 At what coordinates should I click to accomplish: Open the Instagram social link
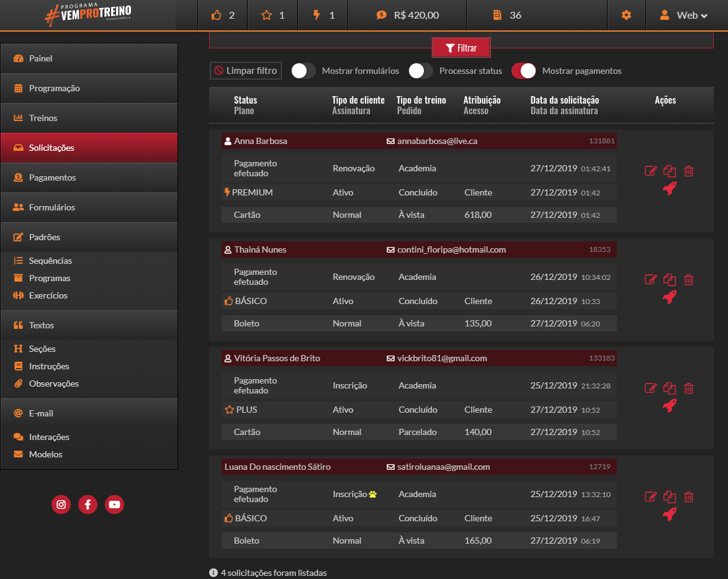pos(61,505)
